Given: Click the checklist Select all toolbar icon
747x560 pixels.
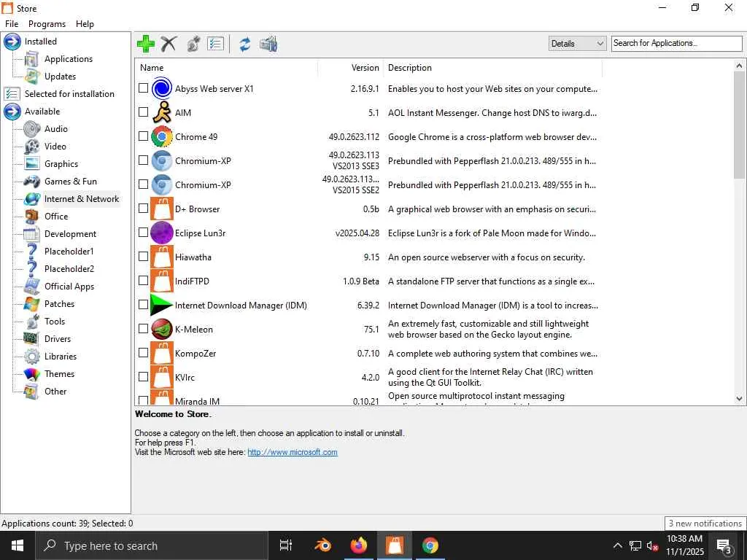Looking at the screenshot, I should 215,44.
